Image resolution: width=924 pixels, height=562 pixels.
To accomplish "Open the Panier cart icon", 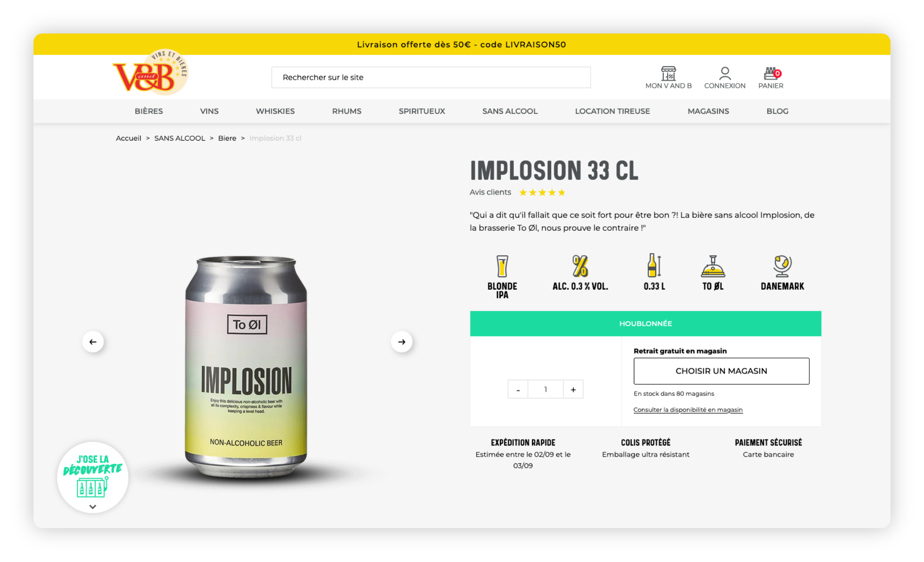I will tap(771, 73).
